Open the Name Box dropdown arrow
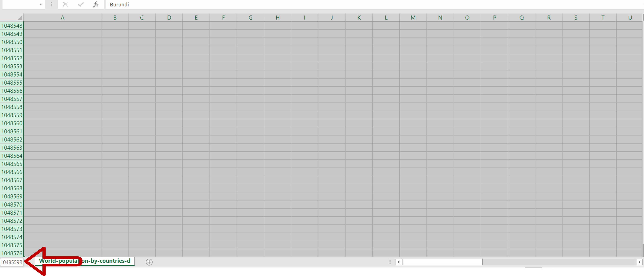The width and height of the screenshot is (644, 276). [40, 5]
